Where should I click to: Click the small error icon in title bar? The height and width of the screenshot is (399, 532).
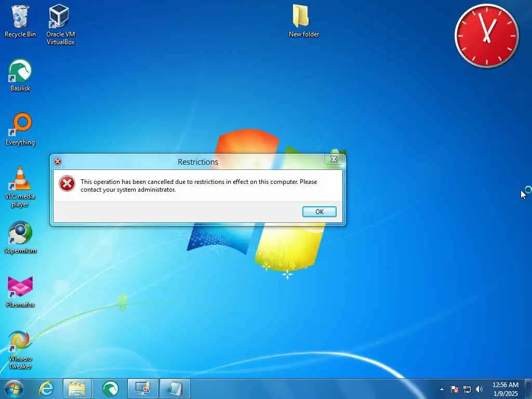coord(58,162)
